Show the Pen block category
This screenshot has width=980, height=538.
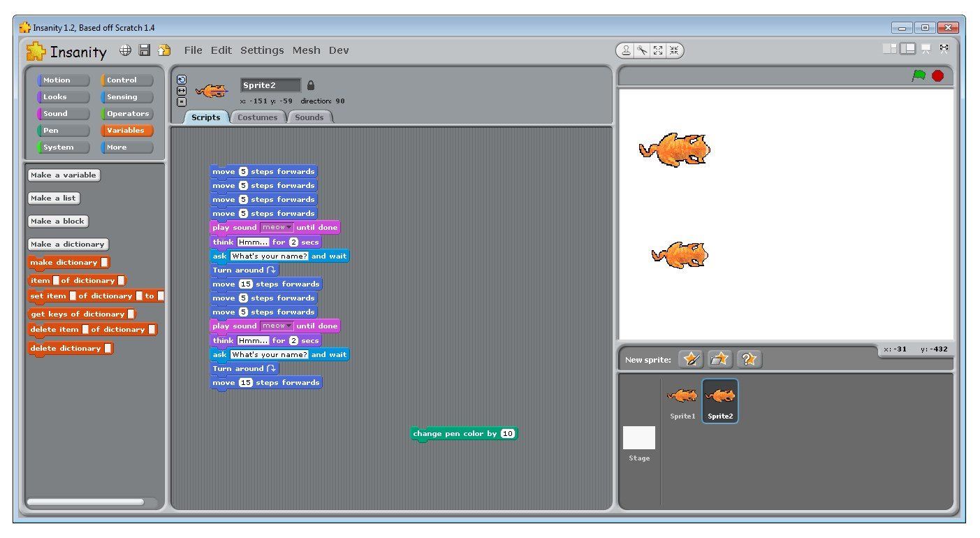(64, 131)
